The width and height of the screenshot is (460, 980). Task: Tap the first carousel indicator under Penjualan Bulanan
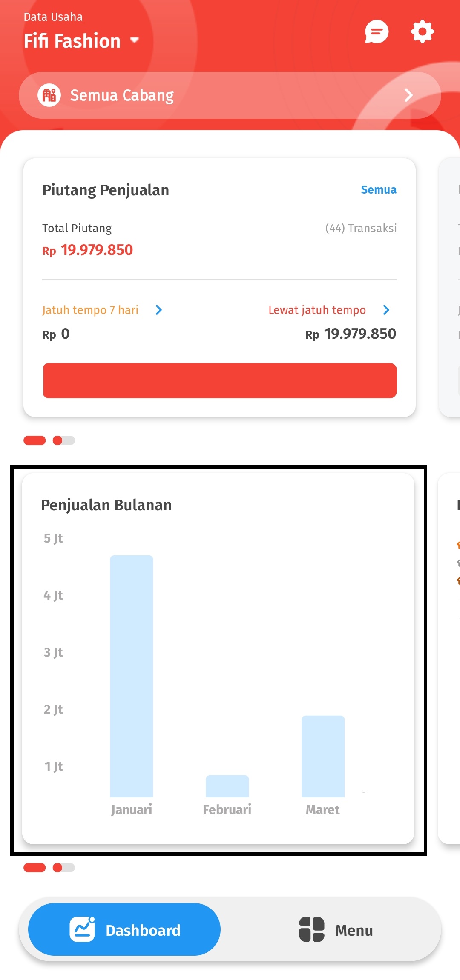coord(35,868)
